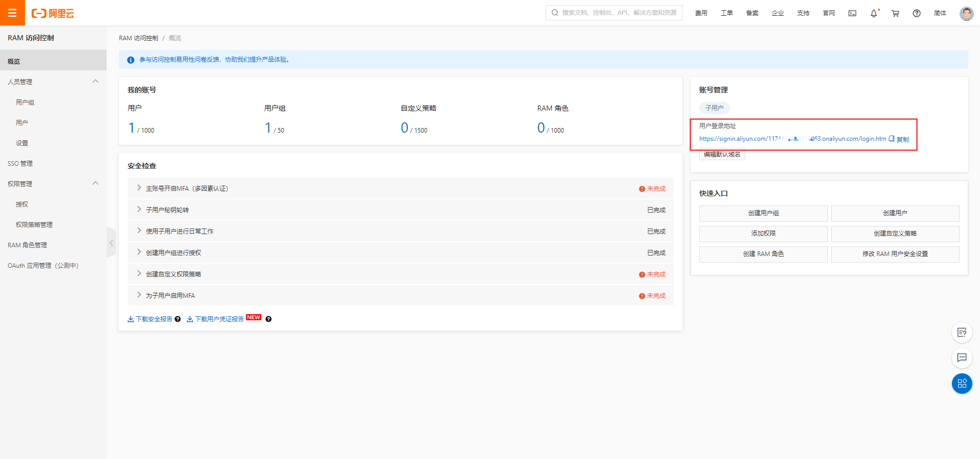The height and width of the screenshot is (459, 980).
Task: Click the top search input box
Action: pyautogui.click(x=619, y=13)
